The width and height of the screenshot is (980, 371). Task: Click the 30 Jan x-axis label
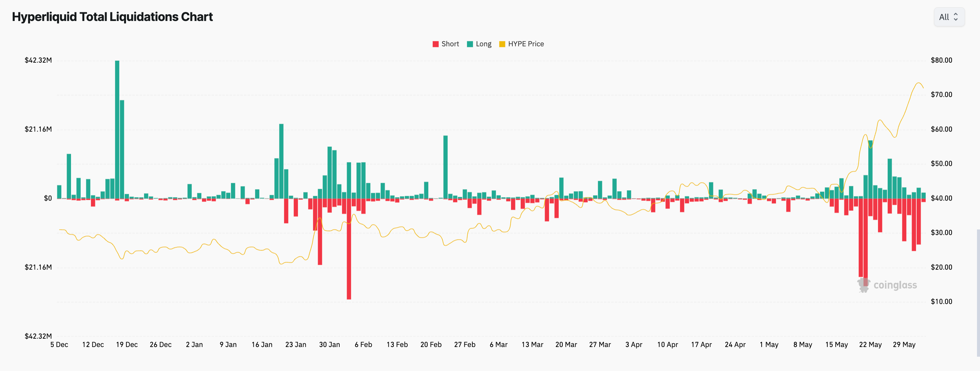point(329,345)
